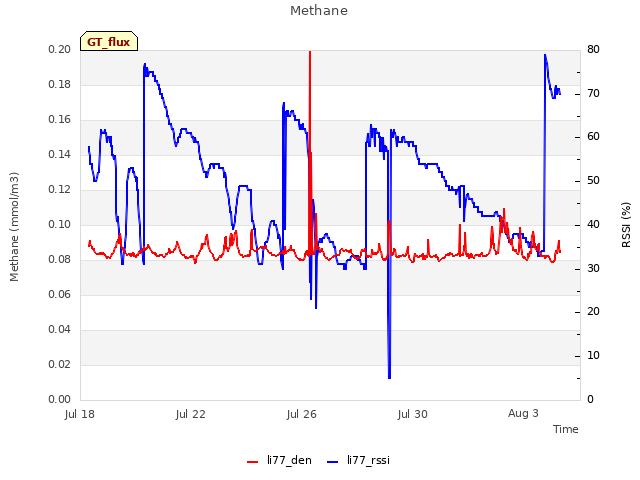640x480 pixels.
Task: Click the 0.00 left axis value
Action: point(60,400)
